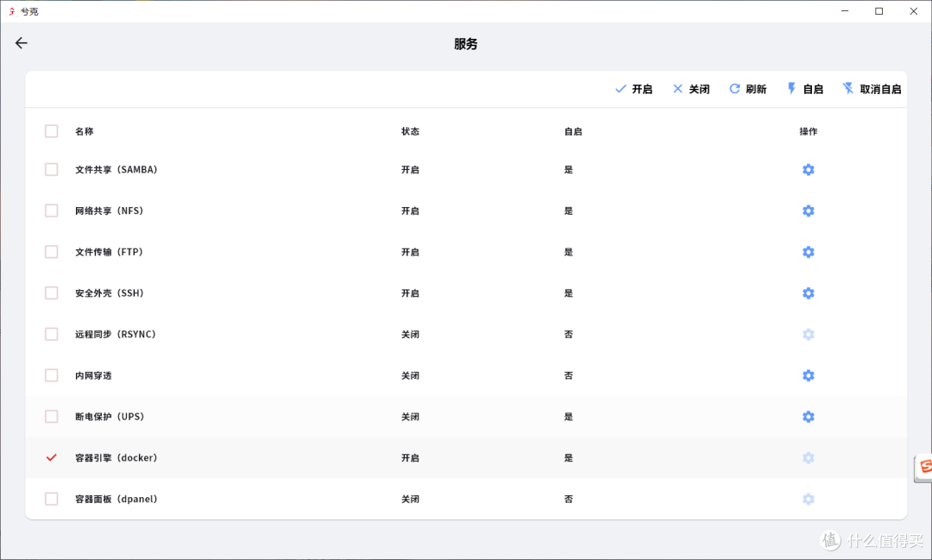Click the Sogou input method icon
This screenshot has height=560, width=932.
pyautogui.click(x=924, y=468)
